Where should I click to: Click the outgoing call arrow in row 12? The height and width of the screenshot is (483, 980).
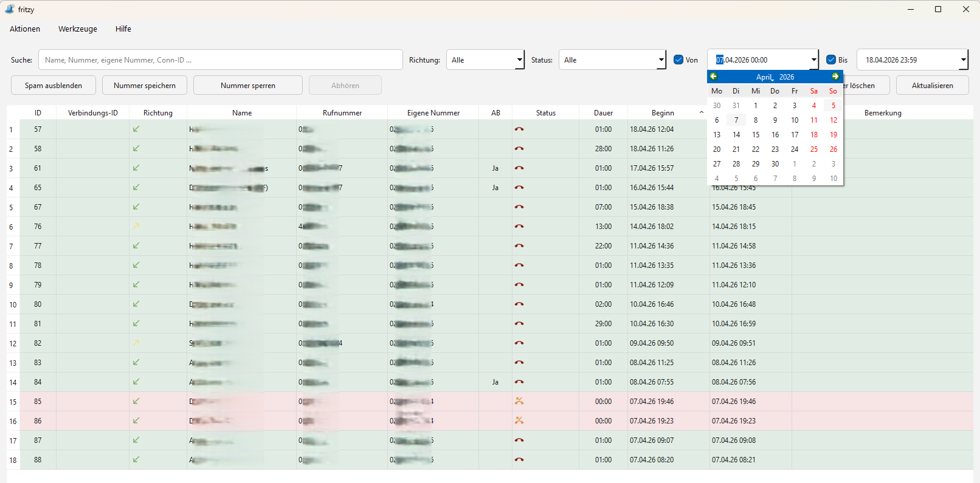coord(136,343)
